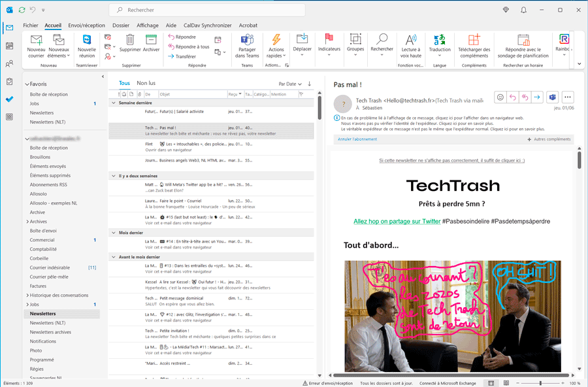
Task: Click Supprimer trash icon in ribbon
Action: coord(130,43)
